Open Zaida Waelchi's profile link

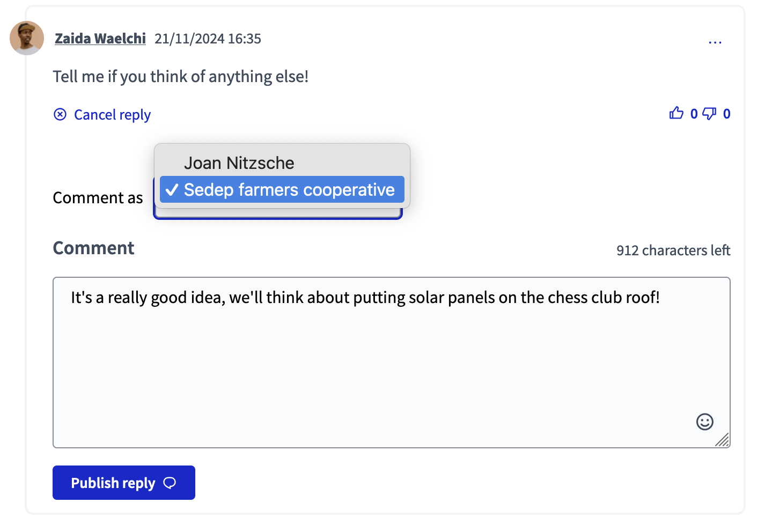[100, 38]
